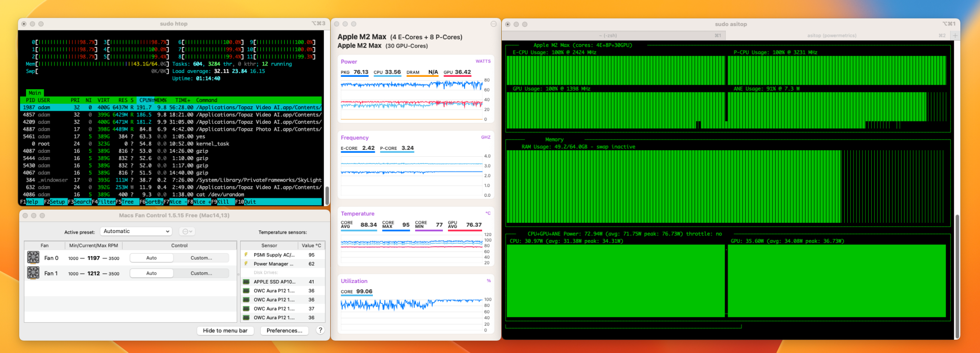Sort htop by PID column header
The width and height of the screenshot is (980, 353).
click(x=30, y=100)
